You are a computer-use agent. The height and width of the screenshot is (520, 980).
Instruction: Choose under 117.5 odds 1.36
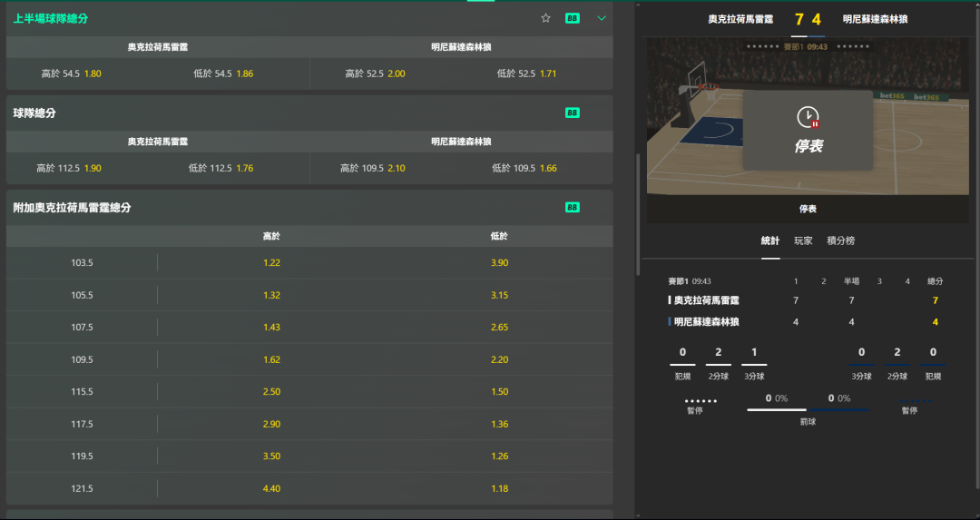(499, 424)
